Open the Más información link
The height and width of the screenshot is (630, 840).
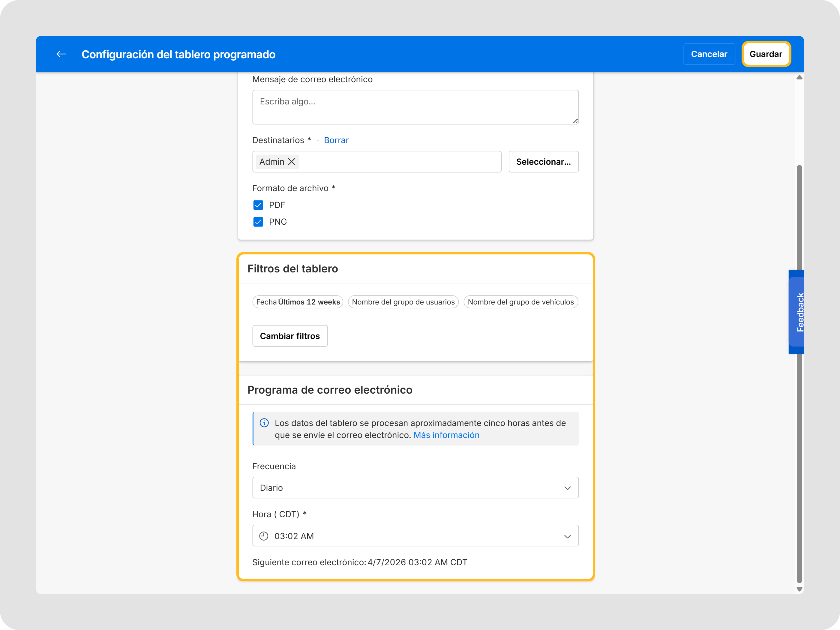446,435
